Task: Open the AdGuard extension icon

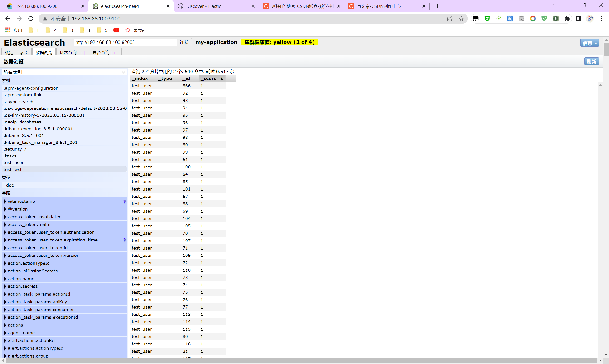Action: click(x=544, y=19)
